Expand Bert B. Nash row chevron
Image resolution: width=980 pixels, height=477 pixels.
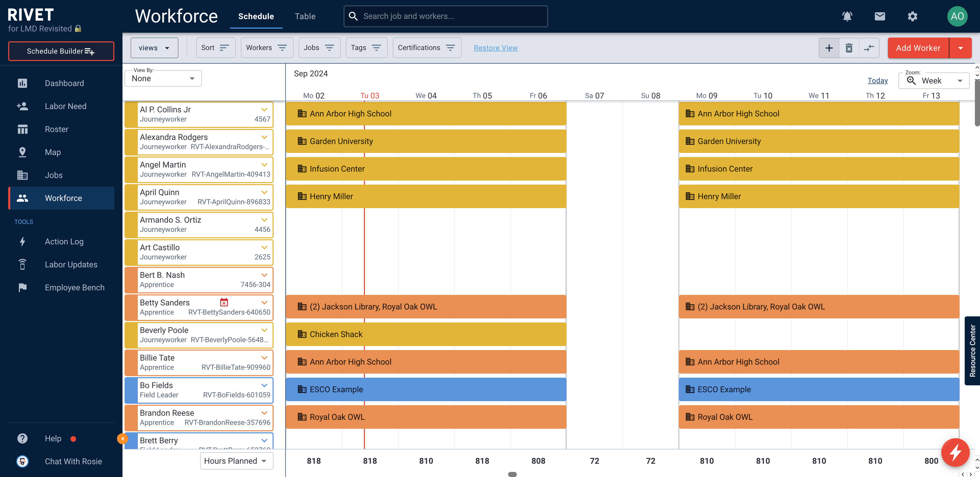coord(264,275)
